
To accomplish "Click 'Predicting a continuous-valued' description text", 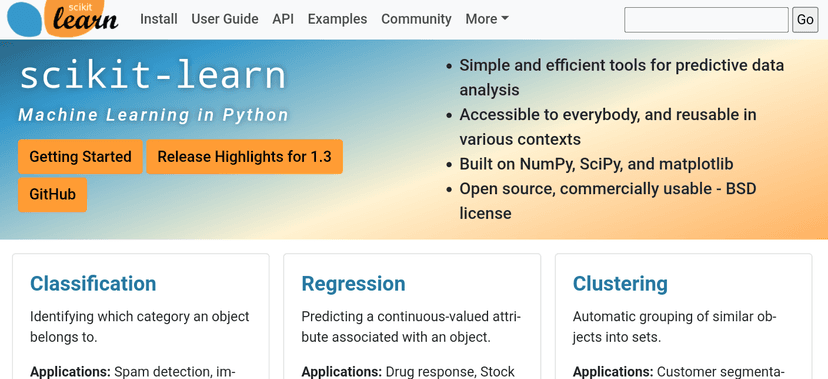I will click(411, 327).
